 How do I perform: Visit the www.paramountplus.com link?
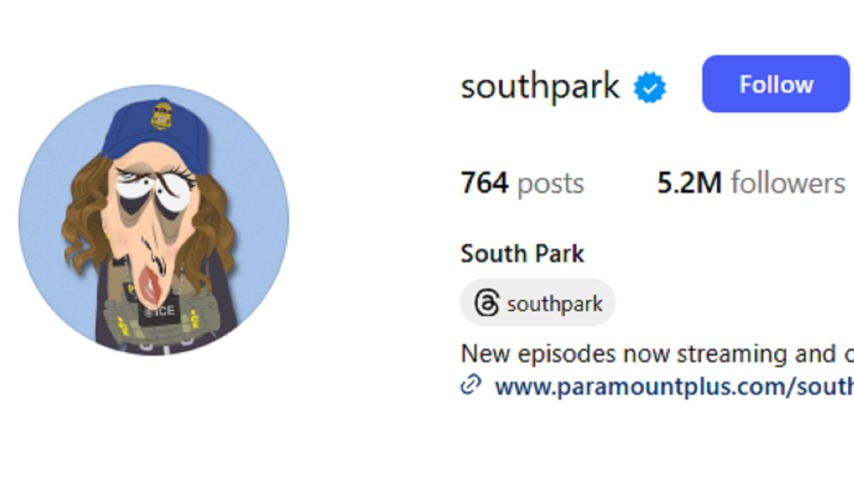(674, 386)
